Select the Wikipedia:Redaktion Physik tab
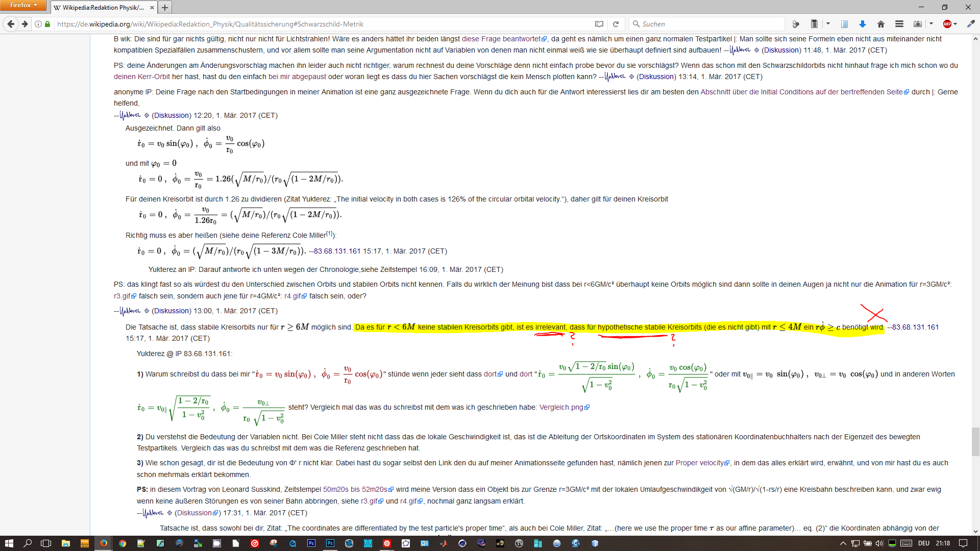980x551 pixels. (103, 8)
